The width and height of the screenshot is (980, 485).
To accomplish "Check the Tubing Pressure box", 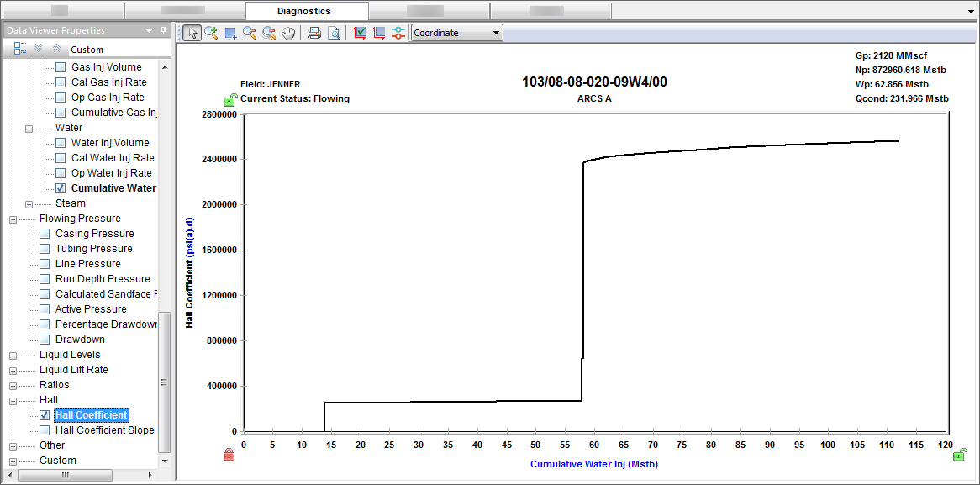I will pos(45,249).
